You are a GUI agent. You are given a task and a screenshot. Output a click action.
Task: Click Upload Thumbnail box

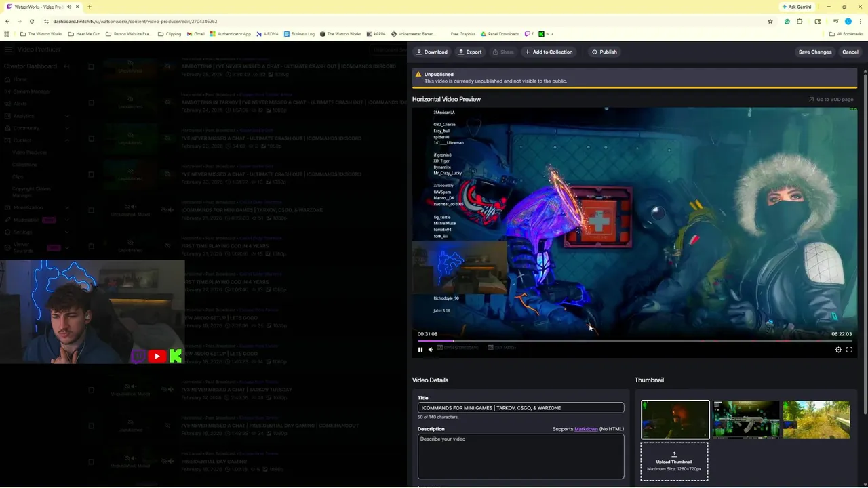tap(675, 462)
